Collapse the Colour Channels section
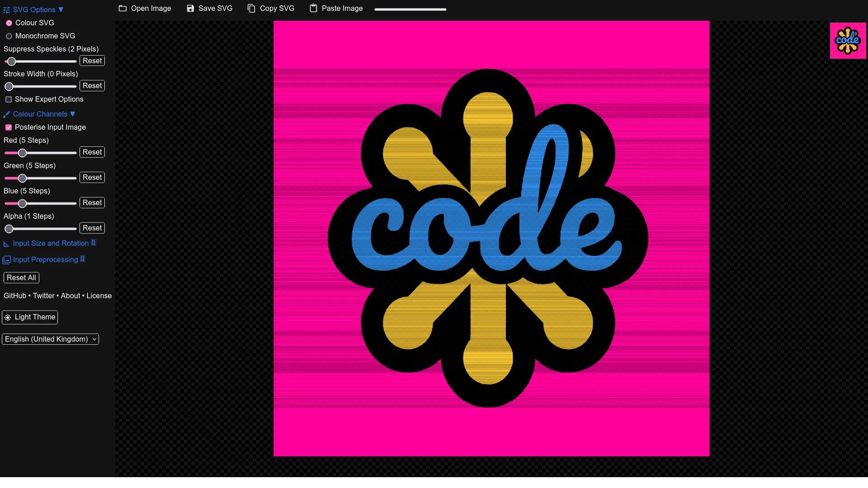Viewport: 868px width, 488px height. coord(39,114)
